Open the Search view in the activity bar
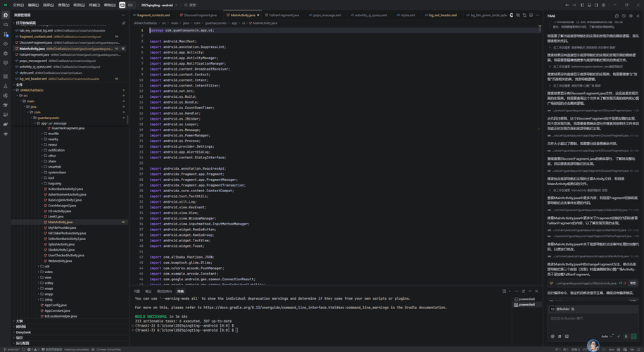This screenshot has height=352, width=644. pos(6,25)
